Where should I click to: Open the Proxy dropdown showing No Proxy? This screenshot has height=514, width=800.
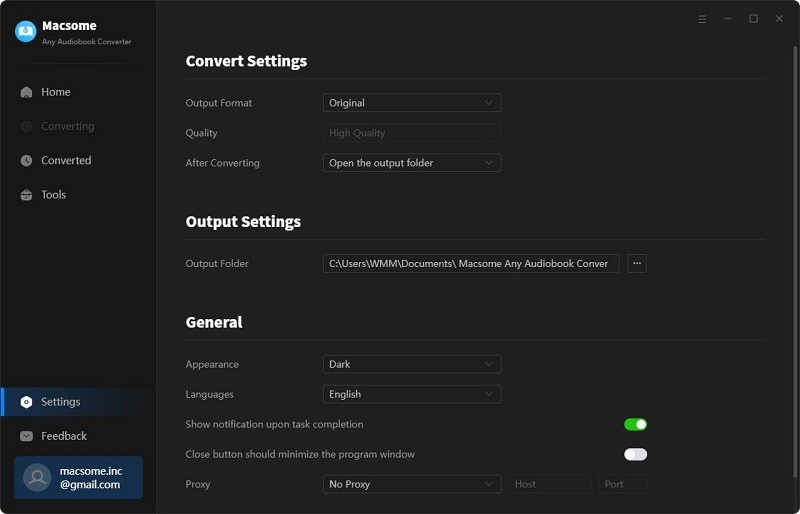tap(412, 484)
